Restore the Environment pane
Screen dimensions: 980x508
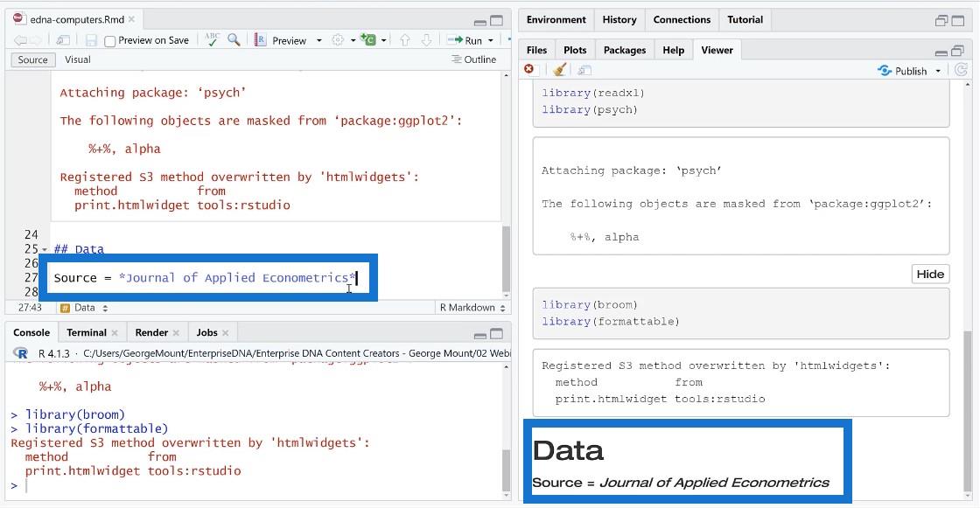[x=941, y=21]
